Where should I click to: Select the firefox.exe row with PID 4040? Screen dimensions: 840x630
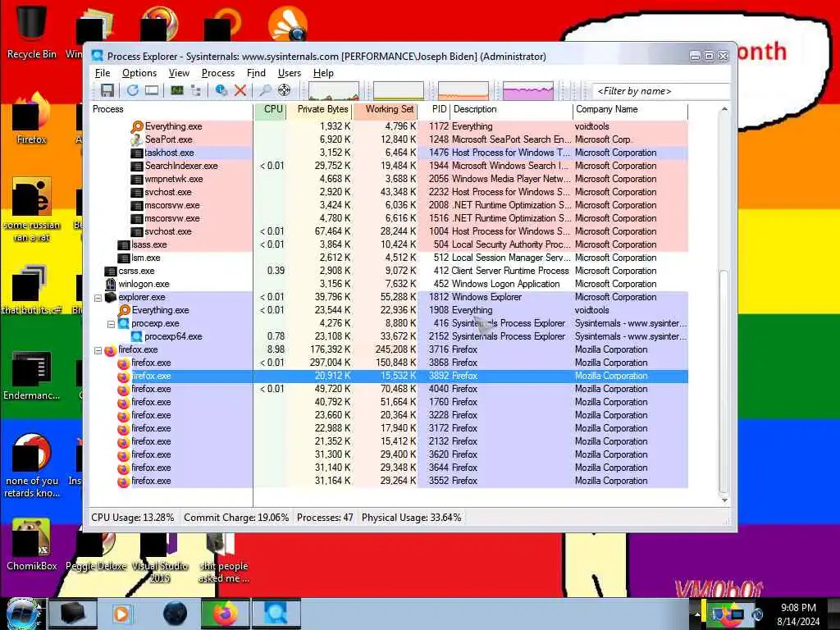tap(389, 389)
